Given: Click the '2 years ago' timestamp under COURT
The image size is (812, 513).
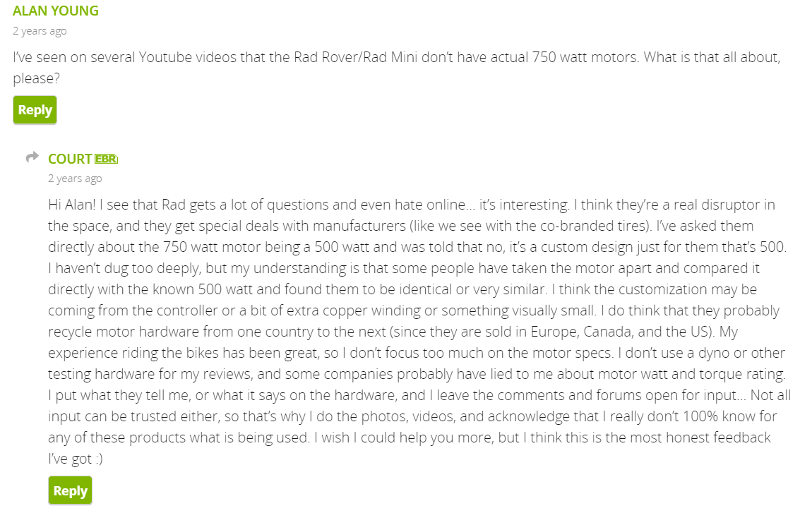Looking at the screenshot, I should click(75, 179).
